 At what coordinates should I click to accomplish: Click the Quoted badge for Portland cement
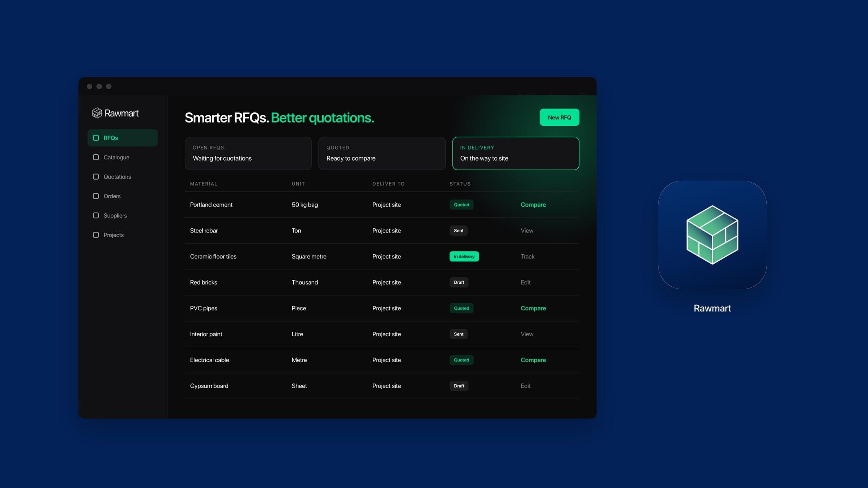pyautogui.click(x=461, y=205)
